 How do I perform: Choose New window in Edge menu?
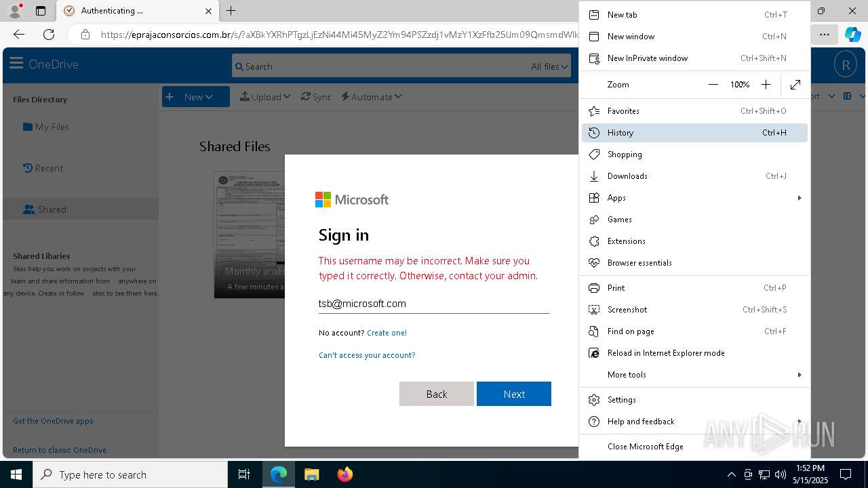(694, 37)
